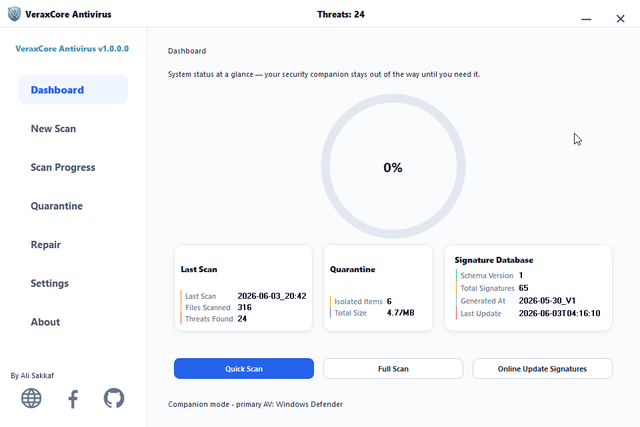Screen dimensions: 640x427
Task: Click Isolated Items value 6
Action: (389, 301)
